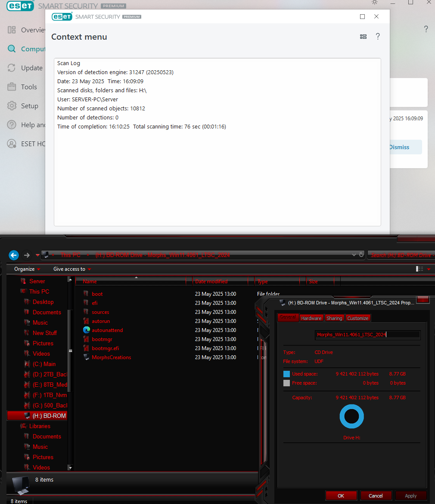Open (C:) Main drive in tree
The image size is (435, 504).
coord(44,364)
